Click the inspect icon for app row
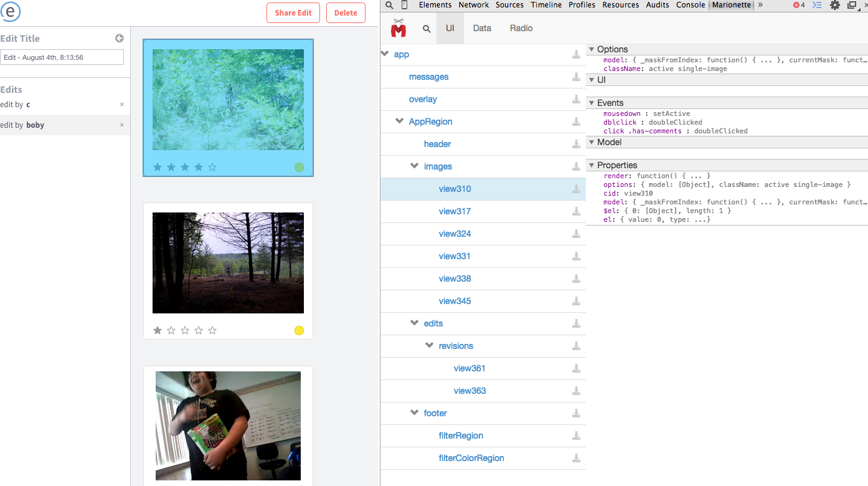868x486 pixels. pos(577,55)
